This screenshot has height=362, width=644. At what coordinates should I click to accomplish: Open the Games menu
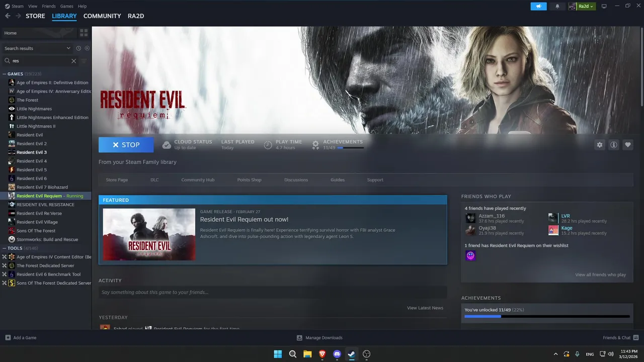pyautogui.click(x=66, y=6)
